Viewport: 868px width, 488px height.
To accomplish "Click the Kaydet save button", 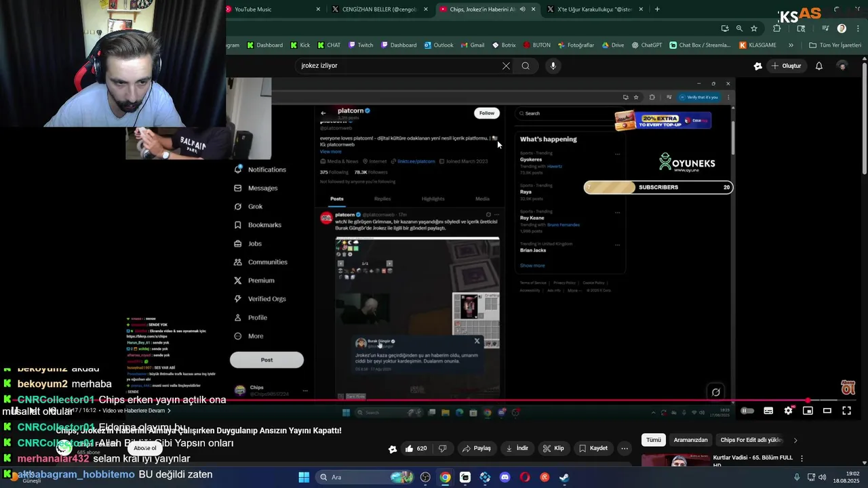I will 593,448.
